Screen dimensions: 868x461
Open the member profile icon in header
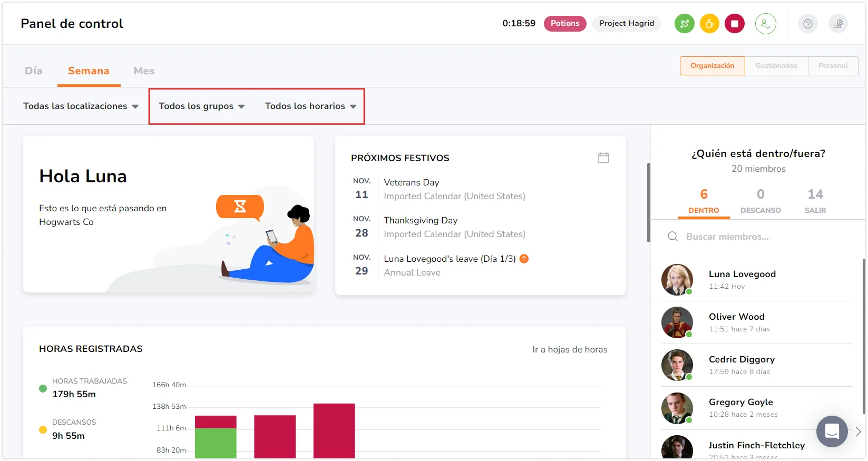pos(765,24)
